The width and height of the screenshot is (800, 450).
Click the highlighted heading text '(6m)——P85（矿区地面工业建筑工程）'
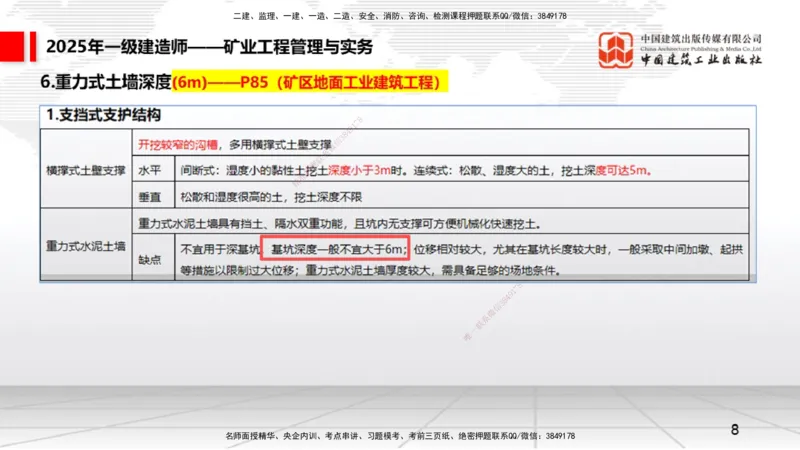[309, 82]
